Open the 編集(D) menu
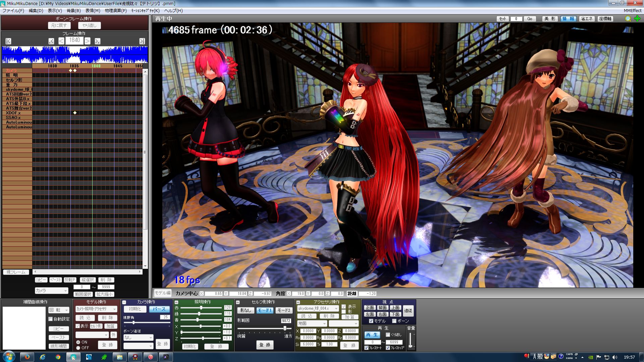 tap(36, 11)
